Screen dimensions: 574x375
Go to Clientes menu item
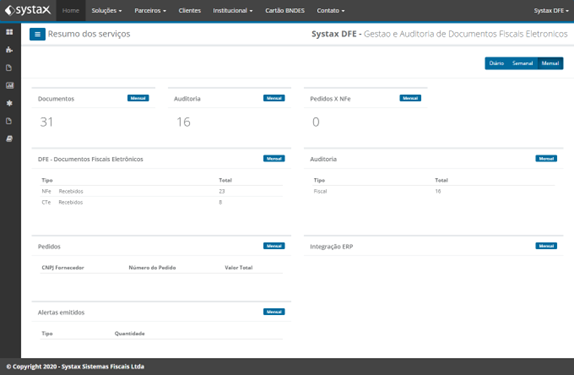[x=190, y=11]
